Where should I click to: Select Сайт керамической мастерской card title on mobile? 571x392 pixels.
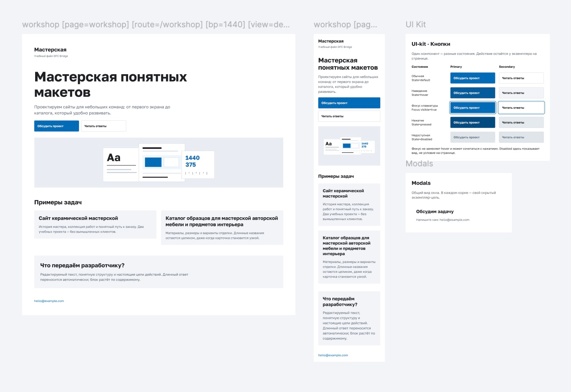tap(343, 193)
